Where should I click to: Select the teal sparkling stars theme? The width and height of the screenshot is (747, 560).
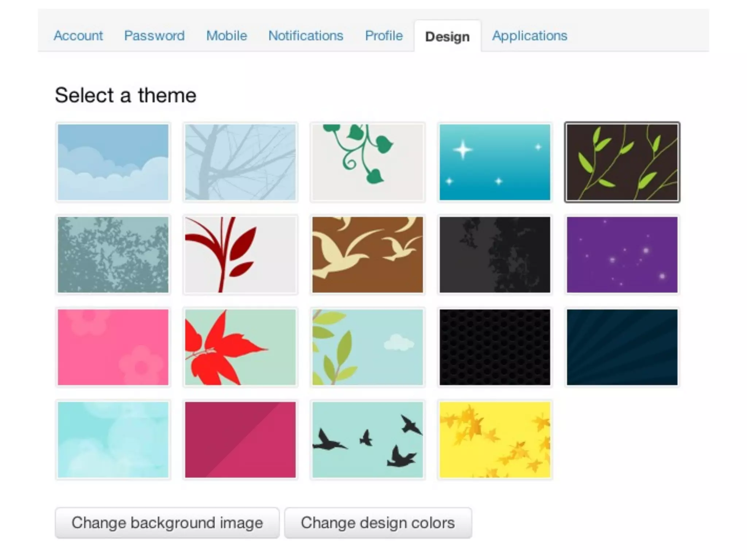pos(495,162)
